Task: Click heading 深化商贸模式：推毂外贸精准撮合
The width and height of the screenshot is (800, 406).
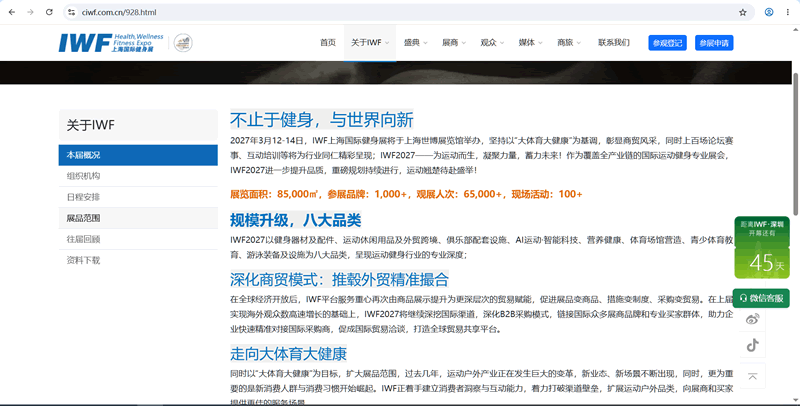Action: tap(339, 280)
